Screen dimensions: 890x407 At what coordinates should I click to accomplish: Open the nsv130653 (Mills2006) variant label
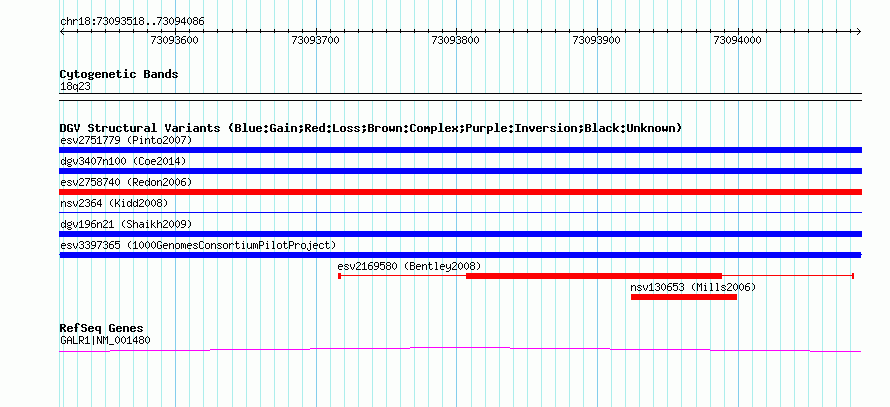click(x=693, y=287)
